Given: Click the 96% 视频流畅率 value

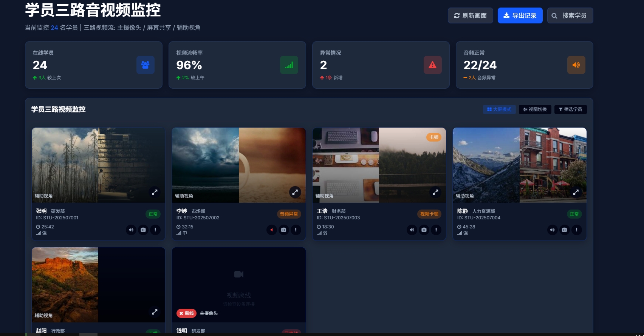Looking at the screenshot, I should (x=189, y=65).
